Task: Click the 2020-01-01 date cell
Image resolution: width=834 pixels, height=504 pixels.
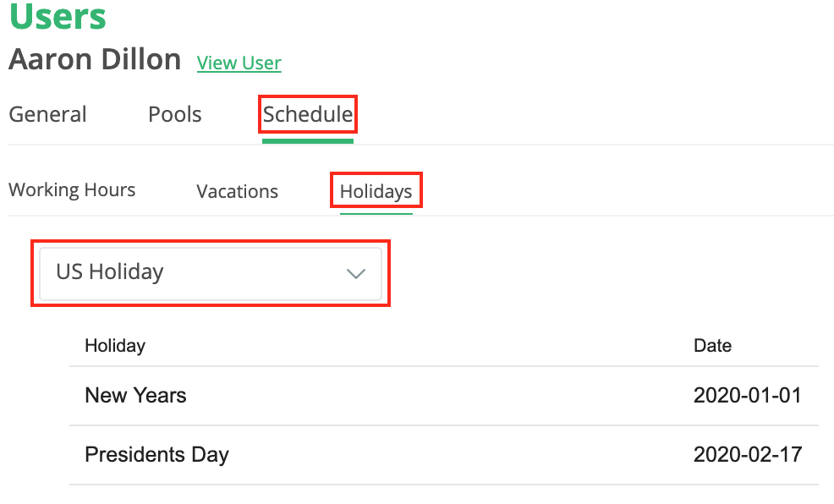Action: tap(747, 395)
